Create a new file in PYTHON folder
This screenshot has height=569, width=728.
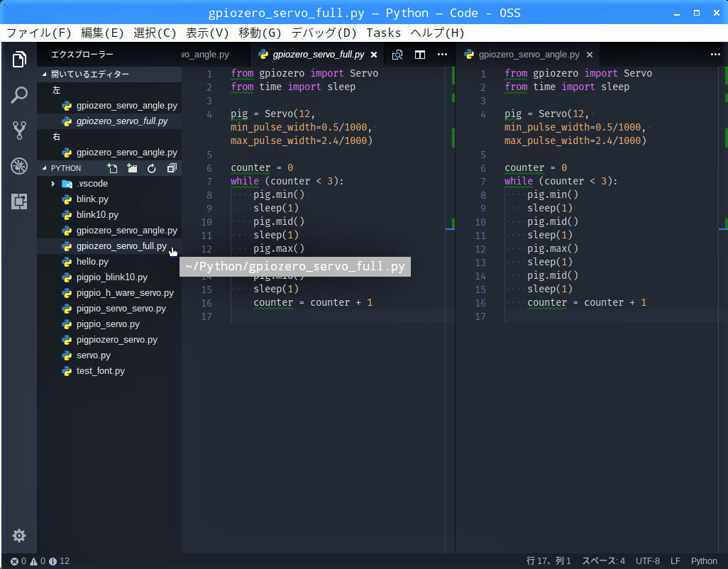click(112, 168)
